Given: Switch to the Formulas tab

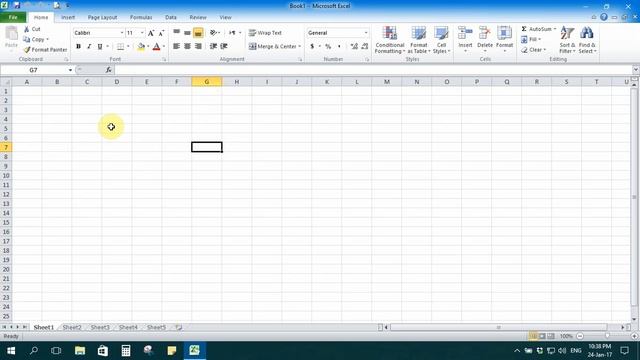Looking at the screenshot, I should click(141, 18).
